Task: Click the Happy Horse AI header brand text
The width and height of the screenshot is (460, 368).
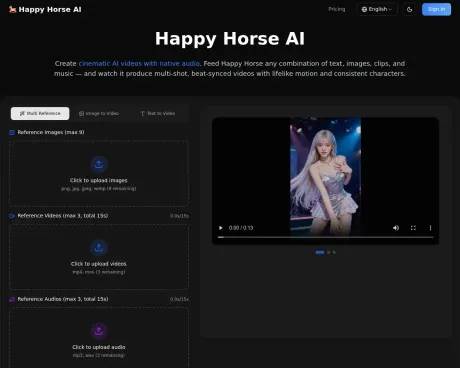Action: (x=50, y=10)
